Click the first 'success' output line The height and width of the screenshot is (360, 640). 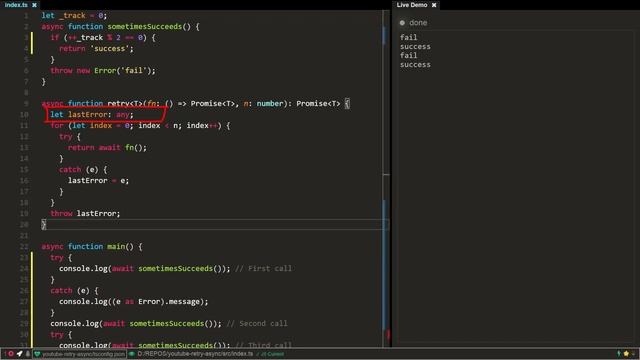coord(415,47)
